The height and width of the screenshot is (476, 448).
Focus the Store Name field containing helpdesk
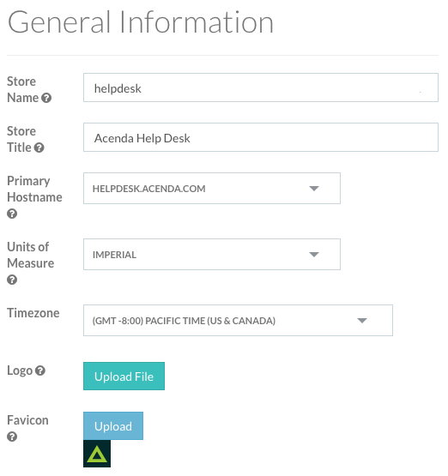pos(261,87)
